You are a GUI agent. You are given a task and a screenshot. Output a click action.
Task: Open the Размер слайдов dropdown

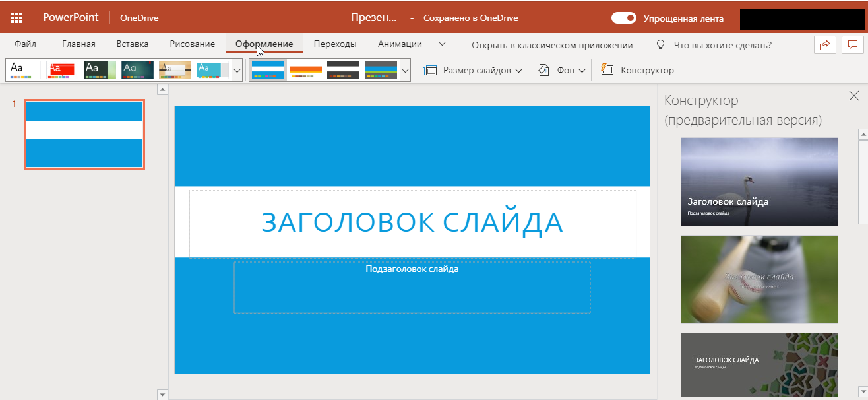pyautogui.click(x=474, y=70)
